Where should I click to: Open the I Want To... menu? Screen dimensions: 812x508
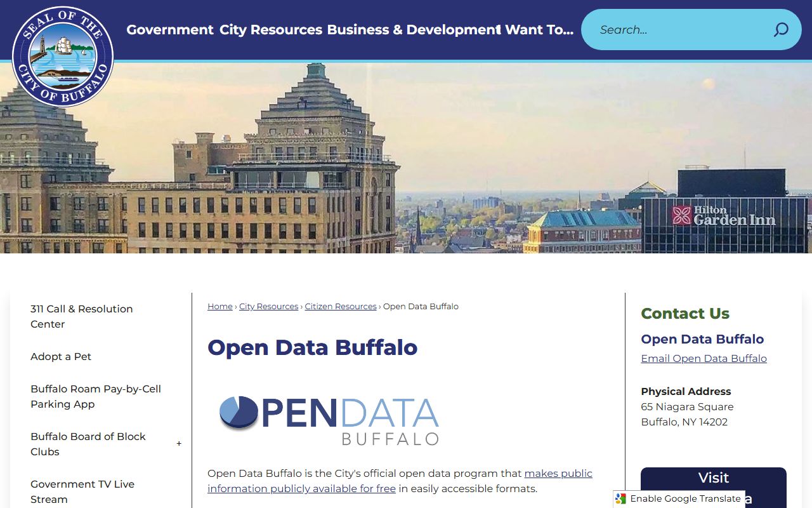[537, 30]
